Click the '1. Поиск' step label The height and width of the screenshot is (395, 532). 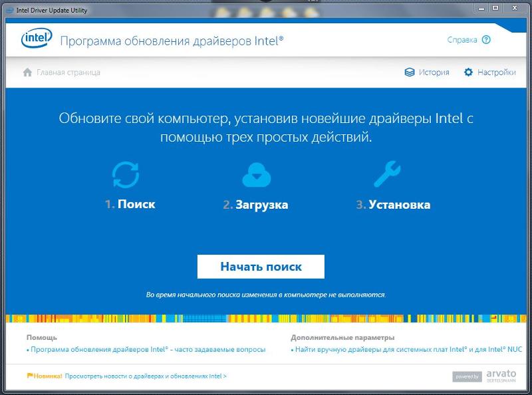[130, 204]
